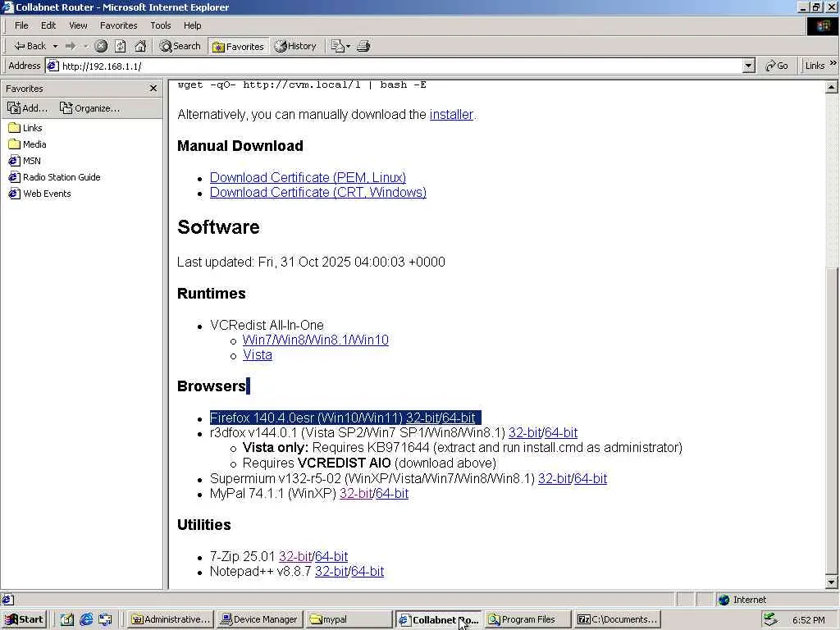Image resolution: width=840 pixels, height=630 pixels.
Task: Click Organize... in Favorites panel
Action: 90,107
